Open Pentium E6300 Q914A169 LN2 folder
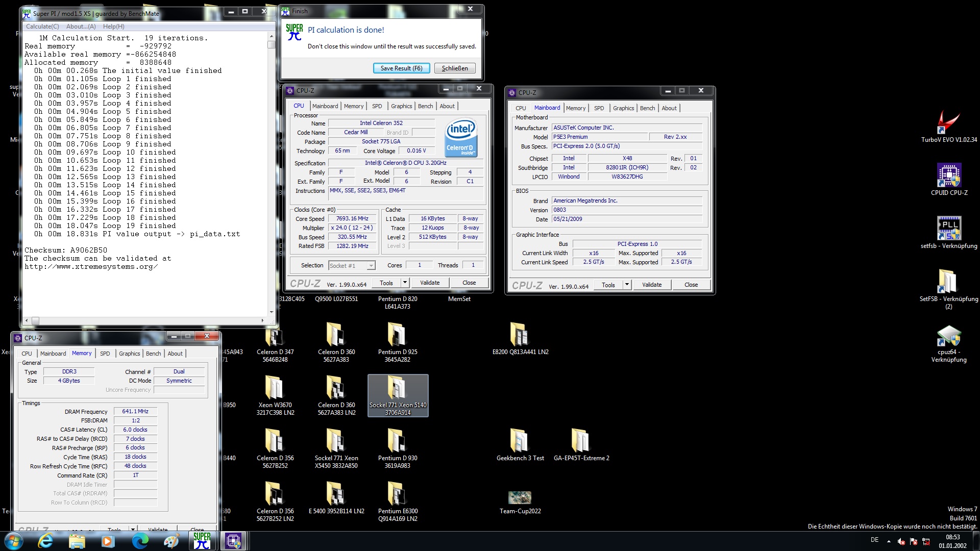The width and height of the screenshot is (980, 551). click(x=398, y=502)
